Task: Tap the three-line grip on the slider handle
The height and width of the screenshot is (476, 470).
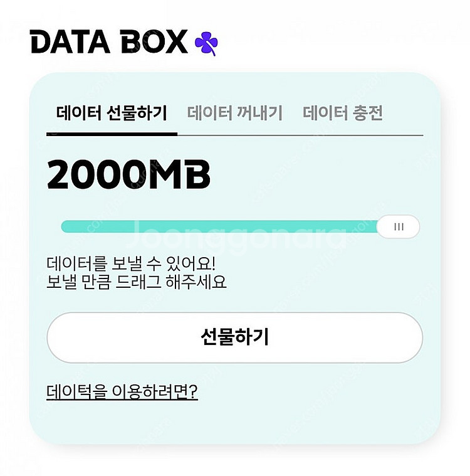Action: (399, 227)
